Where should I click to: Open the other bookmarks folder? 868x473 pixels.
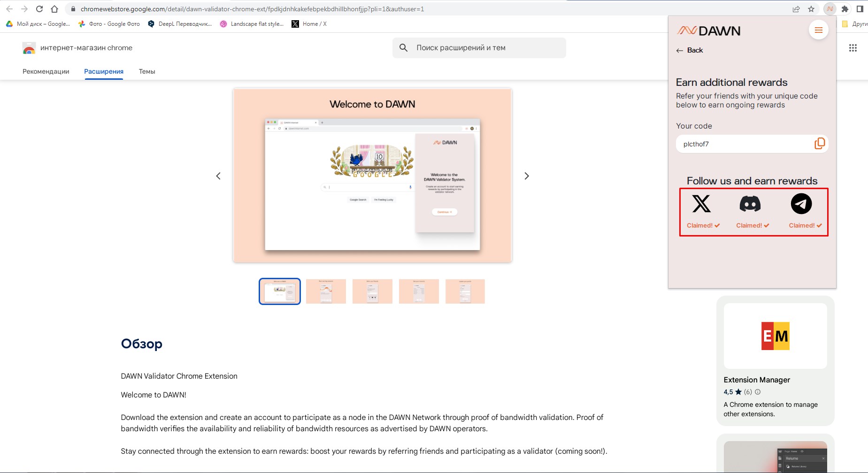854,24
